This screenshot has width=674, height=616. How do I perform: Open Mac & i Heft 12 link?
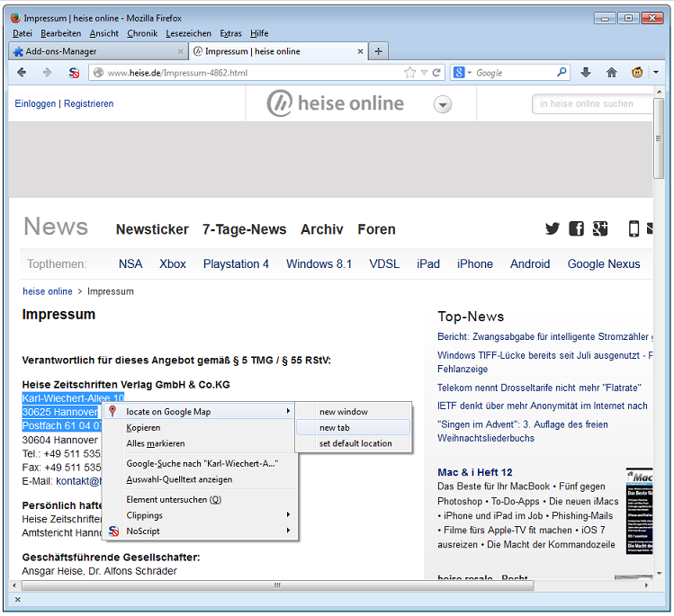click(x=474, y=472)
